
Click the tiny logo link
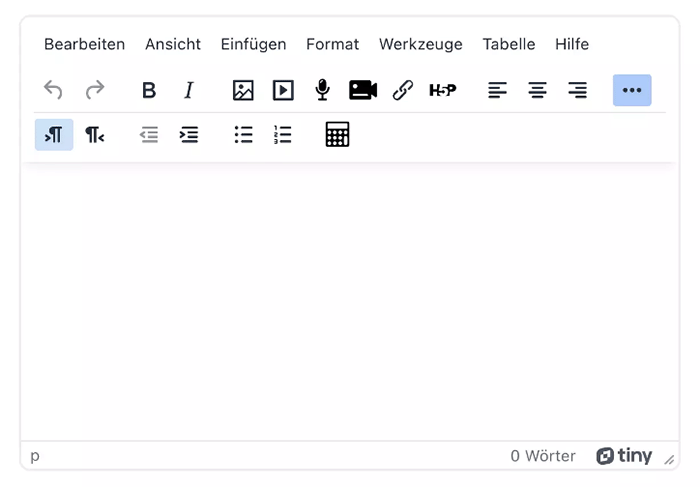coord(624,456)
